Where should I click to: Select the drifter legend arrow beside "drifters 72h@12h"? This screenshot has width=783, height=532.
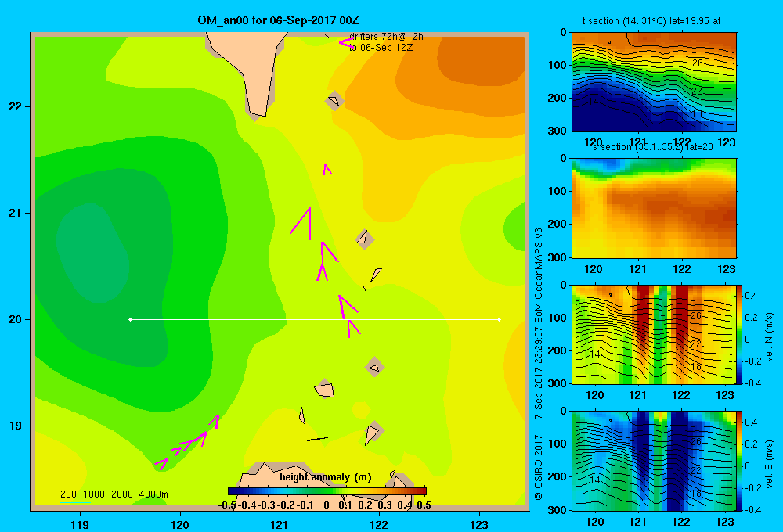tap(347, 42)
